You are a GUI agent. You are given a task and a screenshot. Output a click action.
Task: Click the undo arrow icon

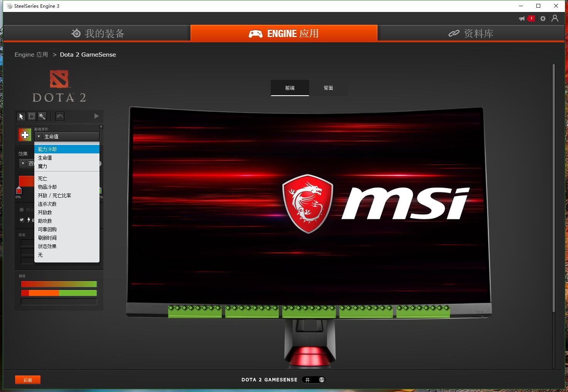click(60, 116)
